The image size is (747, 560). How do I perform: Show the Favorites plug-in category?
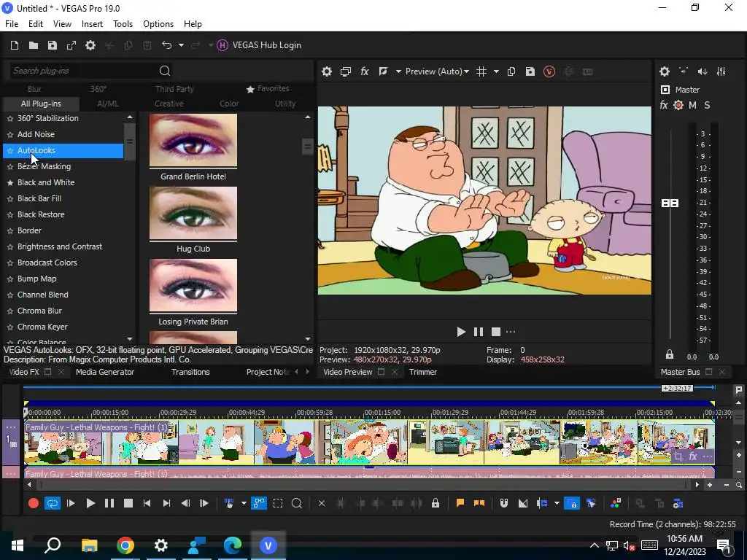click(268, 88)
